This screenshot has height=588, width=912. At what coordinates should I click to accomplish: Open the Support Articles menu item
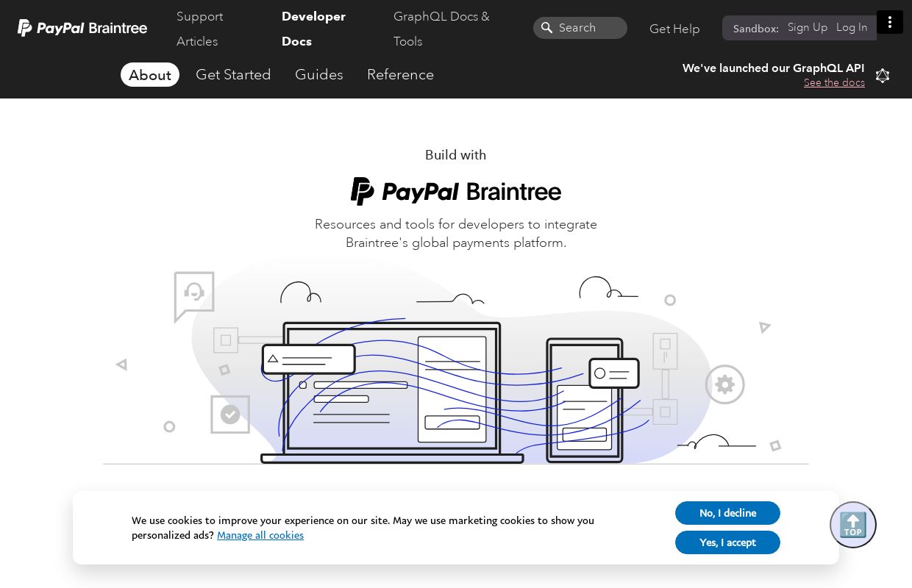200,29
